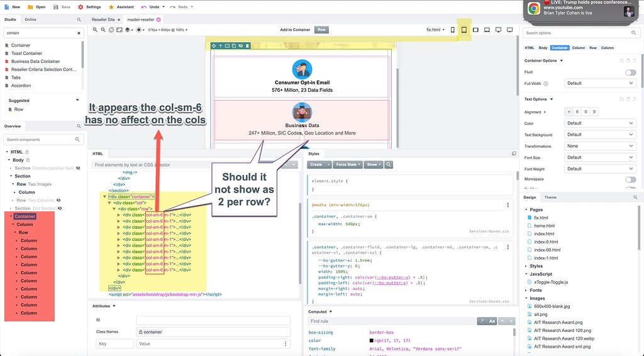Select the HTML breadcrumb in options panel
Screen dimensions: 644x356
click(530, 48)
